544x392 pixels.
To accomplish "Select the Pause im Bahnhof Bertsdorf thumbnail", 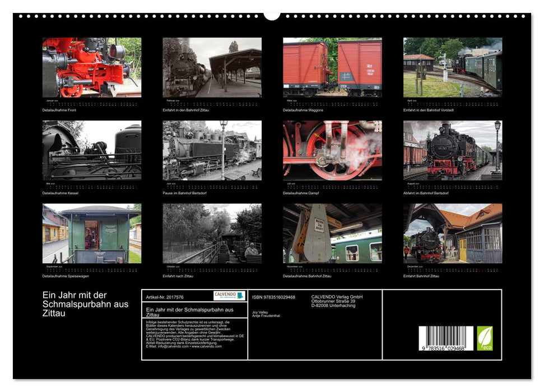I will pyautogui.click(x=213, y=150).
